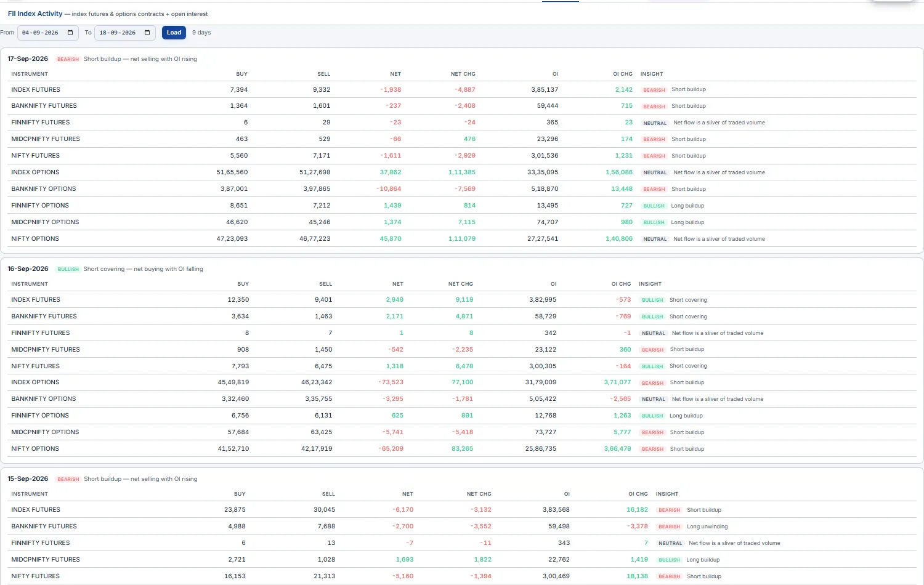Click BANKNIFTY FUTURES in 17-Sep-2026 table
924x585 pixels.
[x=44, y=106]
